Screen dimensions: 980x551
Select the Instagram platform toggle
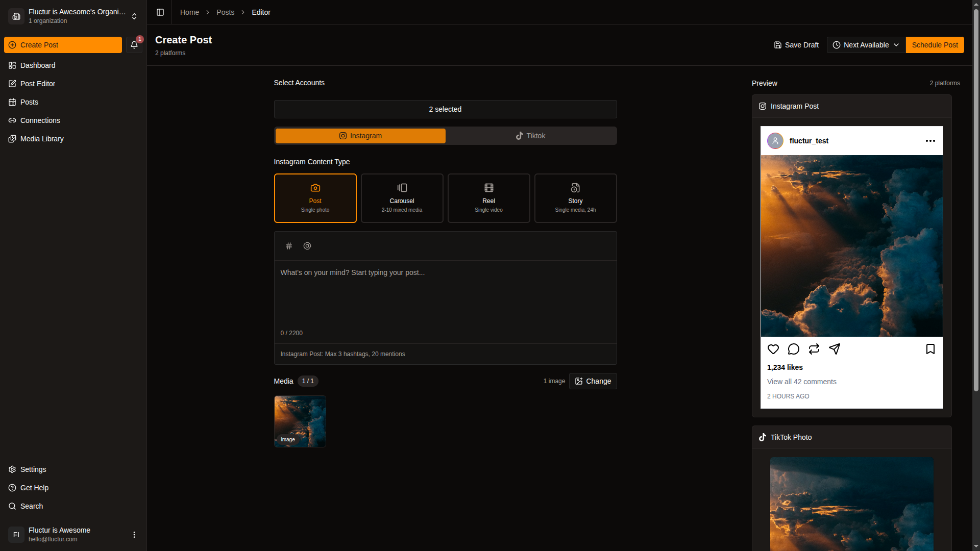360,136
